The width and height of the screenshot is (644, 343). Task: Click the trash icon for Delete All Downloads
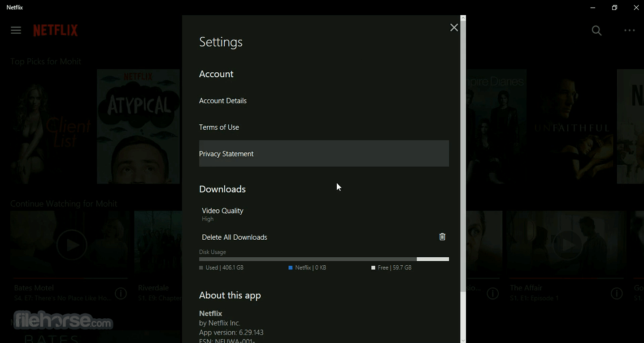click(443, 237)
